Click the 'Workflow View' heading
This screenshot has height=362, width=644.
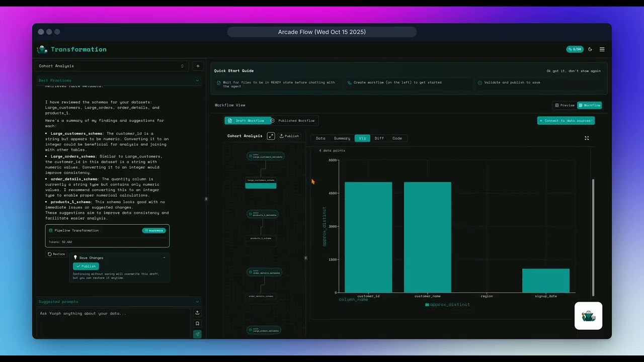click(230, 105)
